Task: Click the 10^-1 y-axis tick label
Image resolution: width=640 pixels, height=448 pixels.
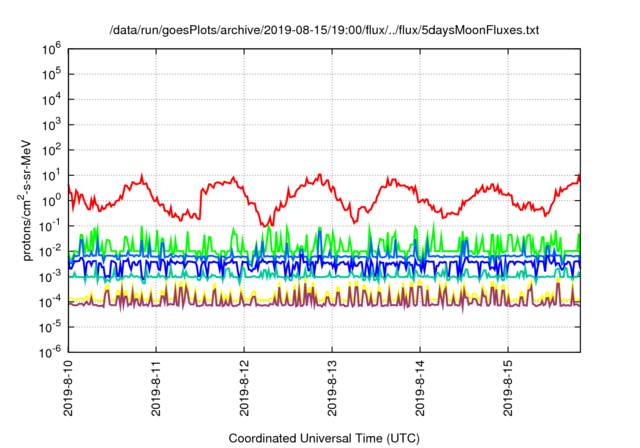Action: coord(51,226)
